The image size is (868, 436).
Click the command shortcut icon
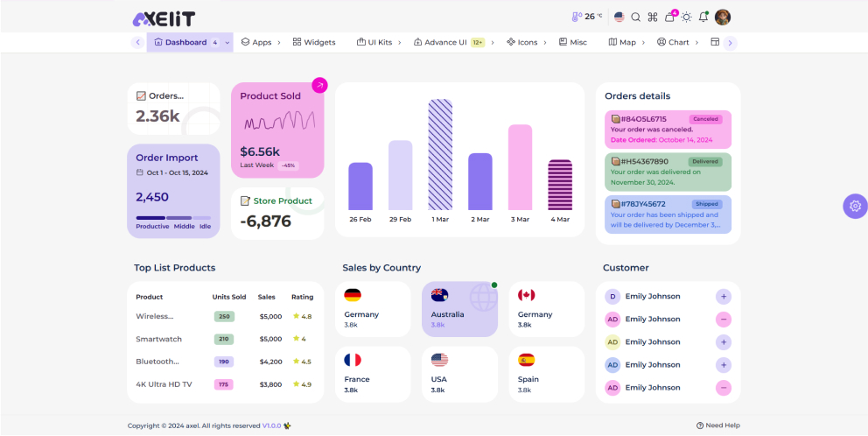tap(653, 17)
